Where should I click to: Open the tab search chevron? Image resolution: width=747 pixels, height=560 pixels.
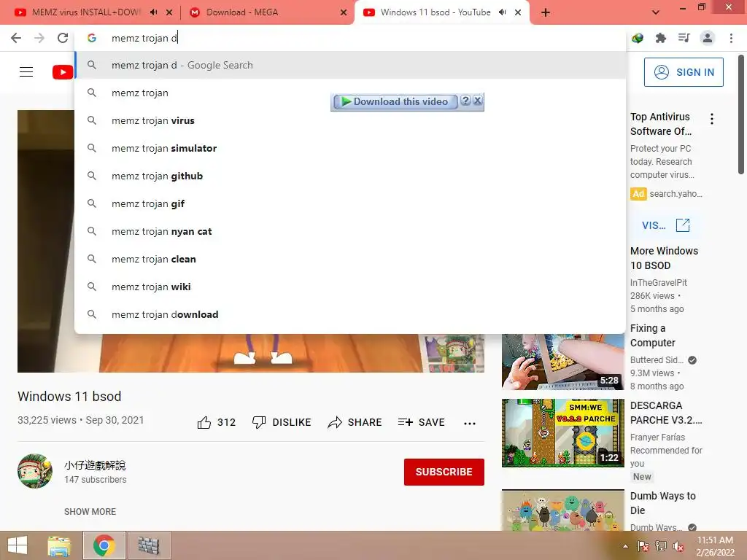[656, 12]
